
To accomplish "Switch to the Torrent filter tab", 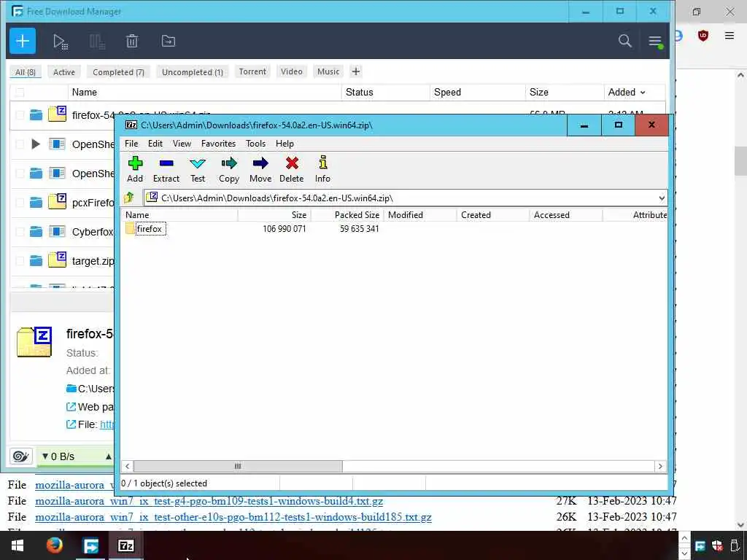I will click(252, 71).
